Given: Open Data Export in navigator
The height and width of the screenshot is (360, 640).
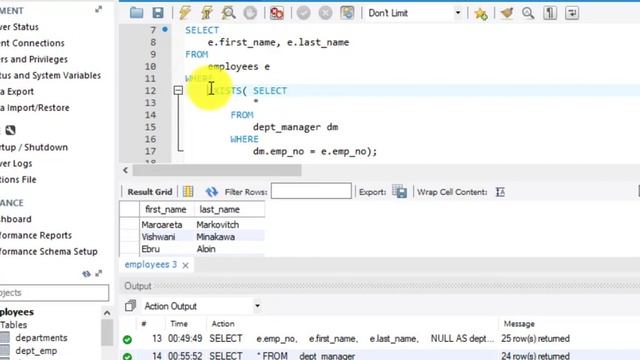Looking at the screenshot, I should coord(17,91).
